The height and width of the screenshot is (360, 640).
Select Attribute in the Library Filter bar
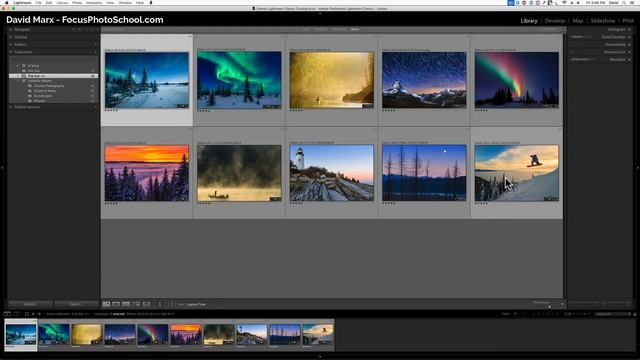click(320, 29)
